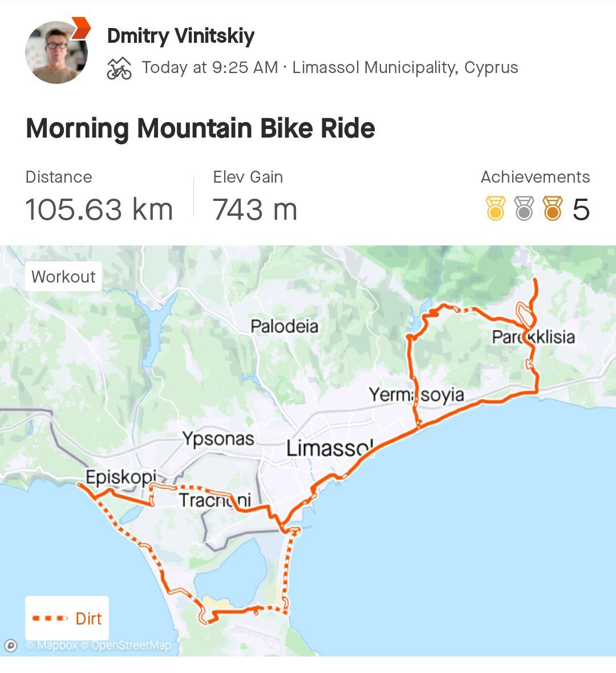Click the Mapbox logo icon on map
The height and width of the screenshot is (673, 616).
tap(11, 646)
